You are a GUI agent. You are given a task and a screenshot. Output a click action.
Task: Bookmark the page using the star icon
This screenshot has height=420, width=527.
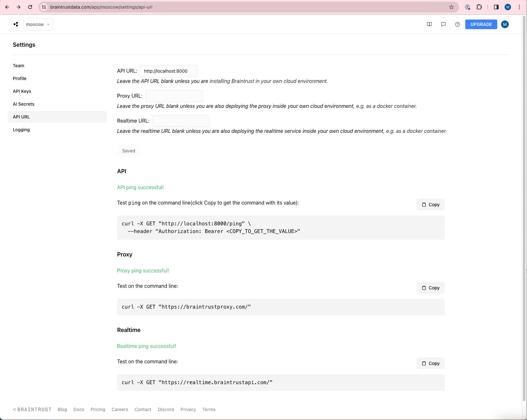pyautogui.click(x=451, y=7)
